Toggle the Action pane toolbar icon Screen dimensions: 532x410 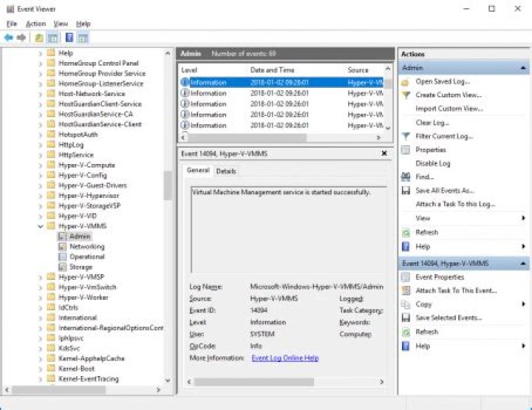pyautogui.click(x=83, y=38)
